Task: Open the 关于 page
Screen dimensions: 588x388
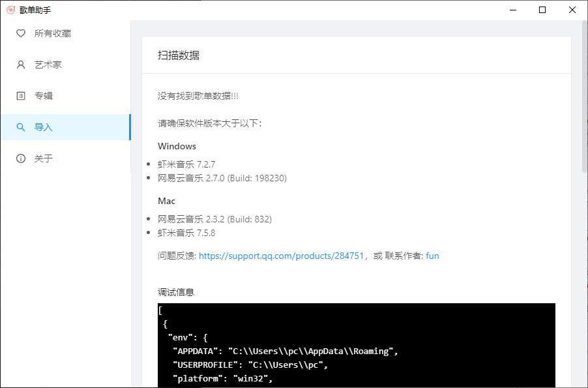Action: click(66, 158)
